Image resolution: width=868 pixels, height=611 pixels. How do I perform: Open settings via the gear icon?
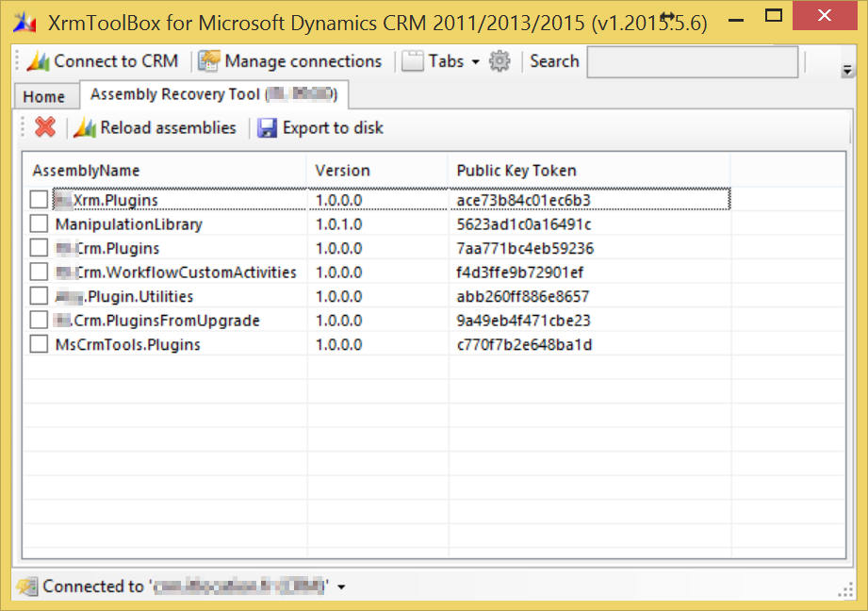pos(500,61)
